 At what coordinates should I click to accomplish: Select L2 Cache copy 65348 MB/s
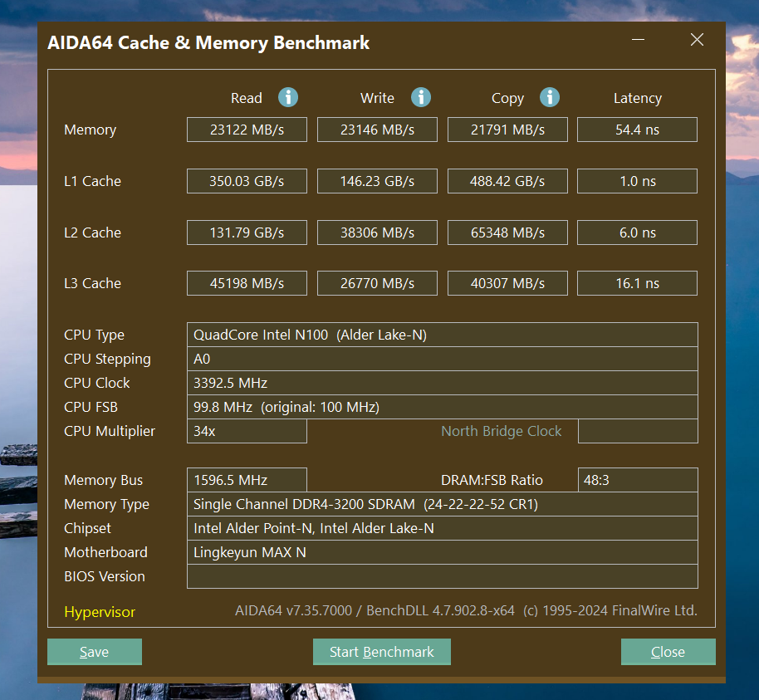click(507, 233)
